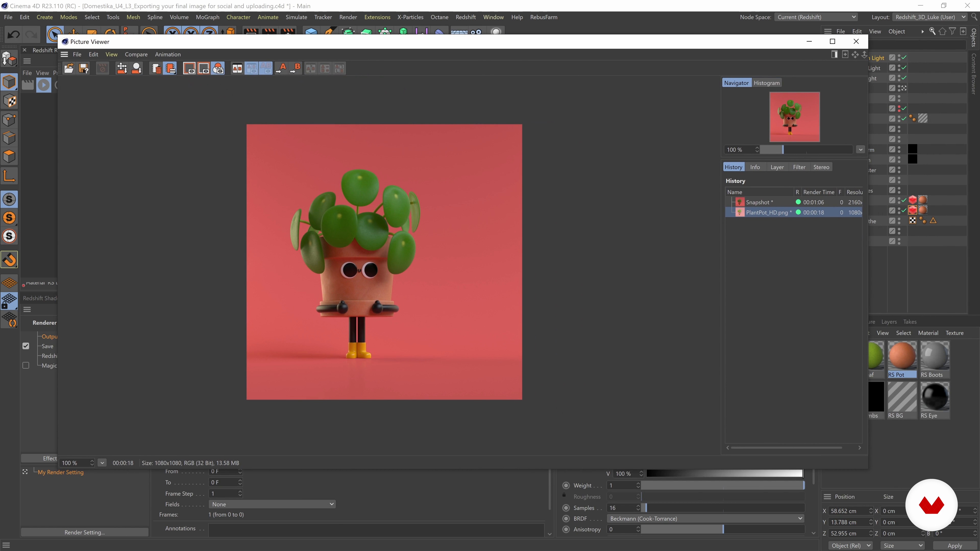Toggle the Samples animation radio dot
The image size is (980, 551).
coord(566,508)
